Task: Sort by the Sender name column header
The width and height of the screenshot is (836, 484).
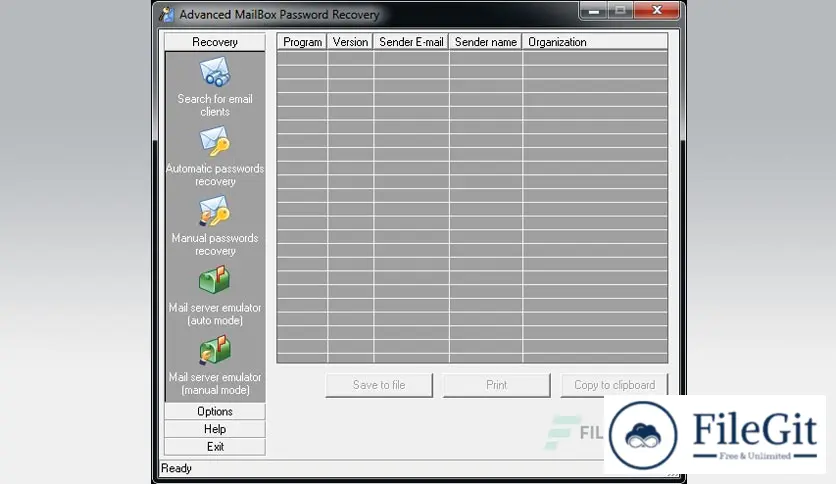Action: (x=486, y=42)
